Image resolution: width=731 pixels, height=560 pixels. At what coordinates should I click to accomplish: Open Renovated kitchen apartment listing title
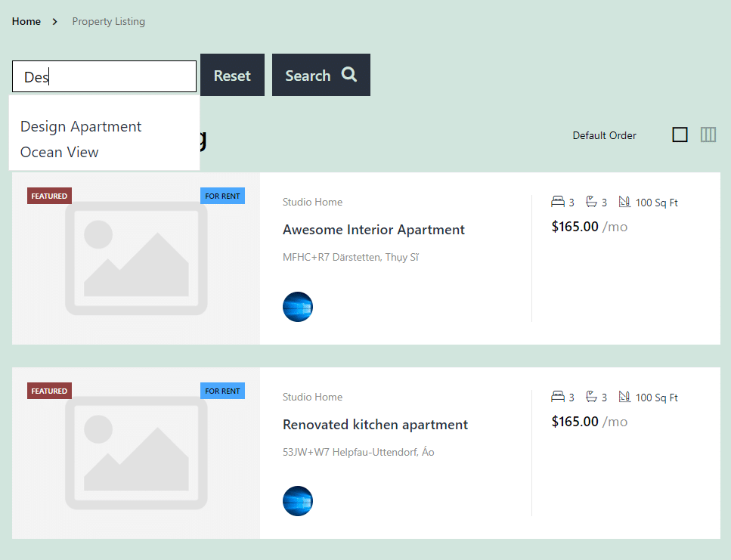click(x=375, y=425)
